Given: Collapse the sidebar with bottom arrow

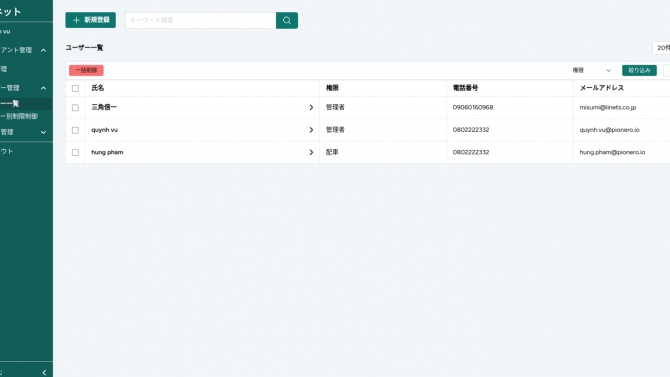Looking at the screenshot, I should 44,372.
